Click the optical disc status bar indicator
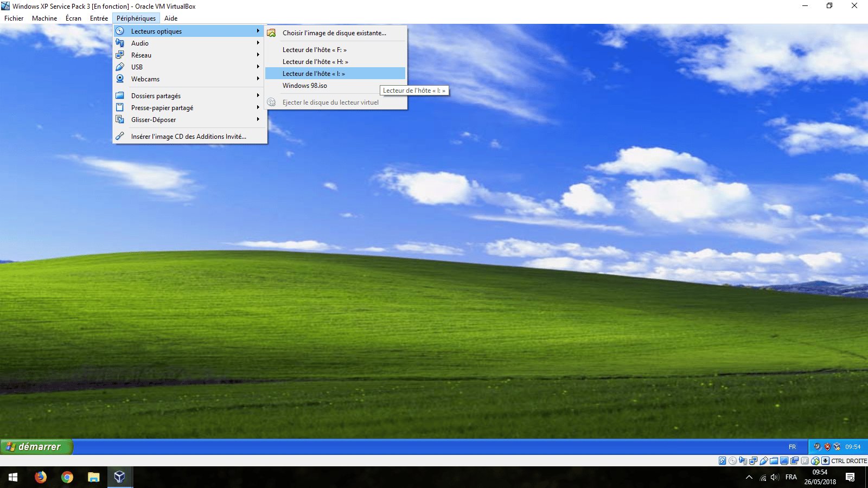The image size is (868, 488). pyautogui.click(x=732, y=461)
